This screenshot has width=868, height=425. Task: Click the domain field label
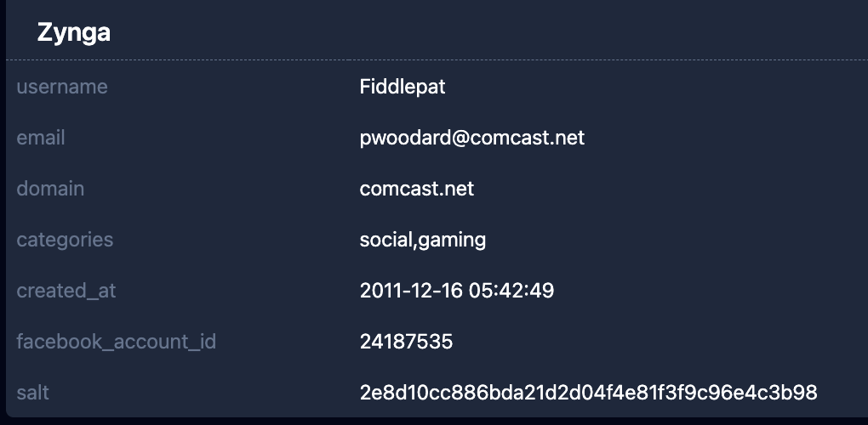(50, 189)
